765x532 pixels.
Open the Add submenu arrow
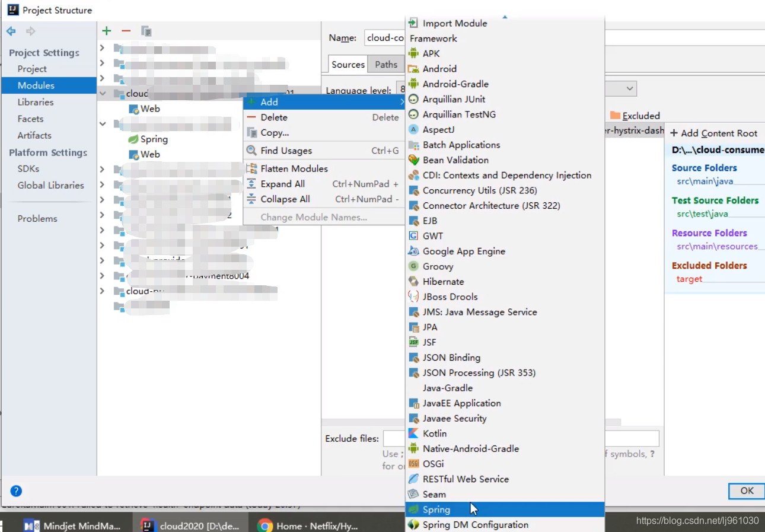point(402,102)
